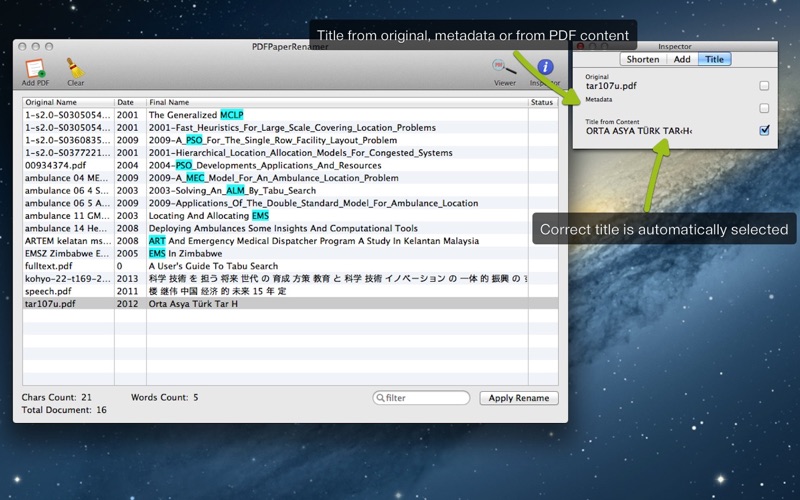Click the 'Words Count: 5' status text
The image size is (800, 500).
165,397
